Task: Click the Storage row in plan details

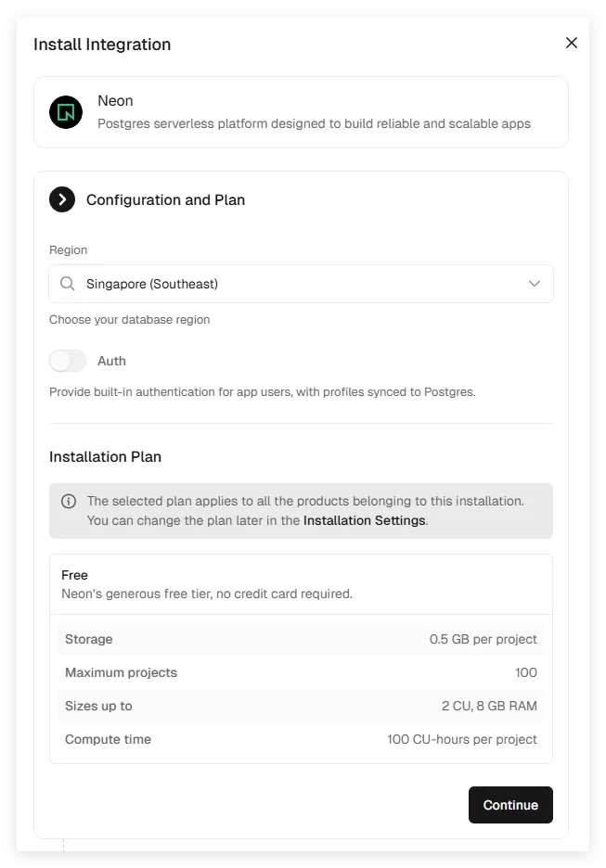Action: pos(301,639)
